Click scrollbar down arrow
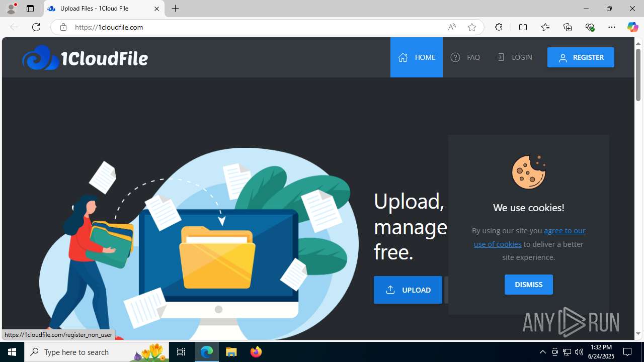 (x=638, y=334)
